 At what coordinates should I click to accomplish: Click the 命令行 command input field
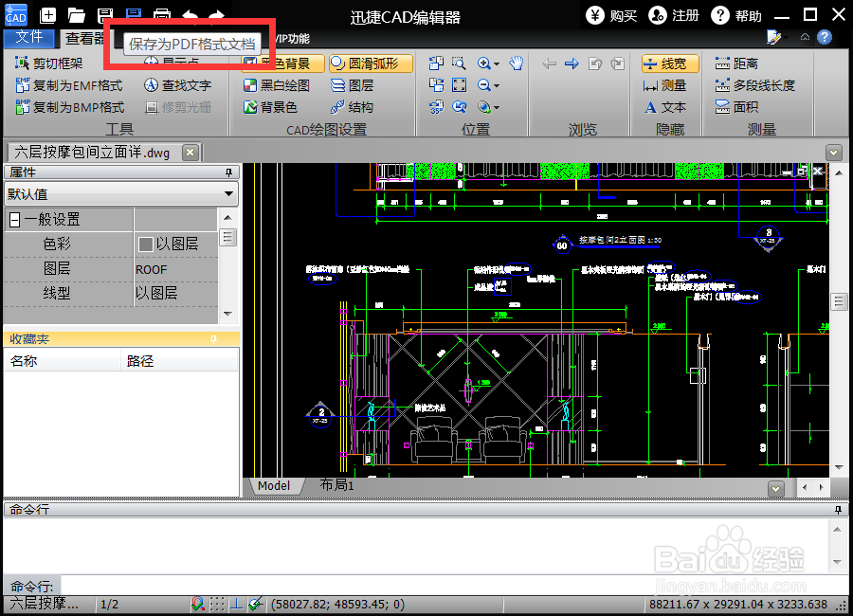point(454,586)
